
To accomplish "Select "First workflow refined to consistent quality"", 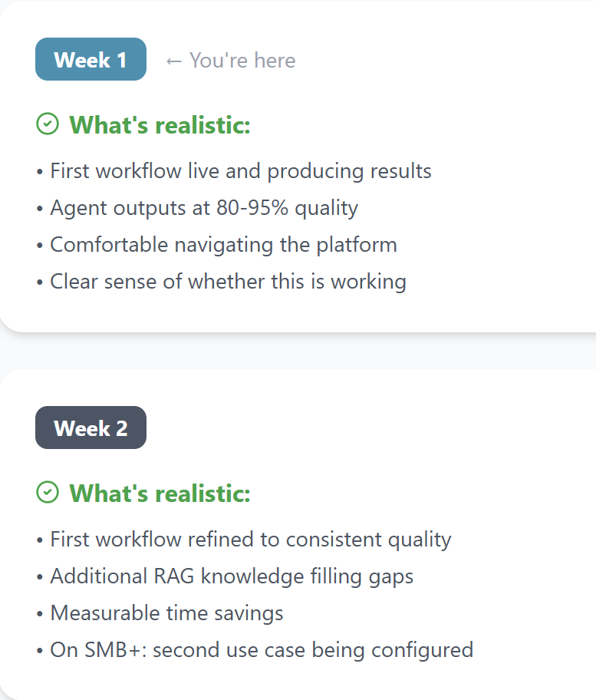I will pos(250,539).
